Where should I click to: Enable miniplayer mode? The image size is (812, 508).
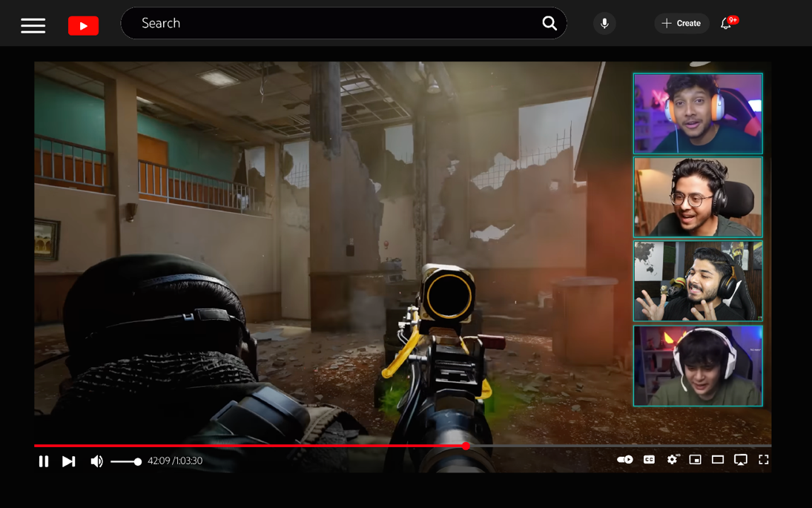click(x=695, y=459)
